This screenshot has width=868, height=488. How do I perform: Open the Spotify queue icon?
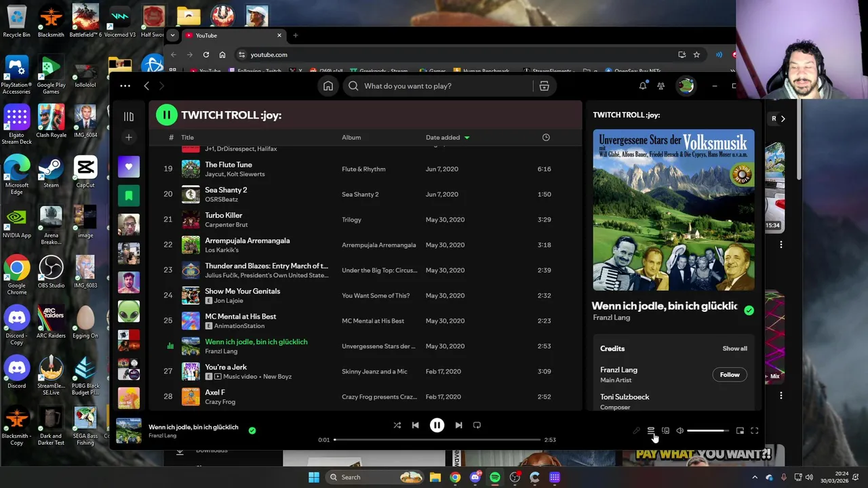tap(651, 430)
